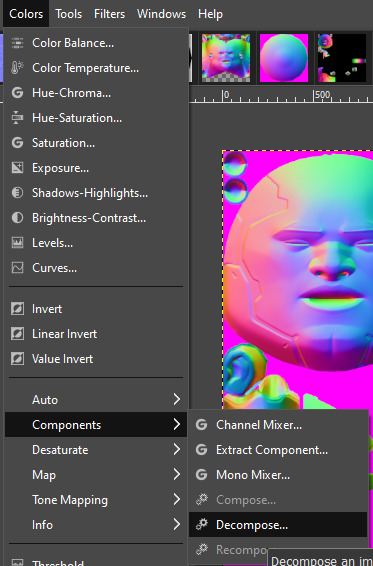
Task: Expand the Components submenu arrow
Action: [x=176, y=424]
